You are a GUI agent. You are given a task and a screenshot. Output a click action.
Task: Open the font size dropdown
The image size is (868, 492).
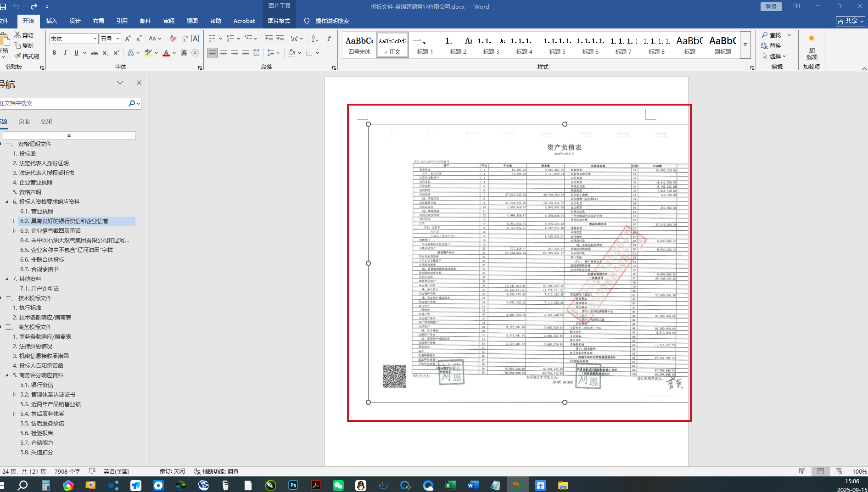tap(118, 39)
